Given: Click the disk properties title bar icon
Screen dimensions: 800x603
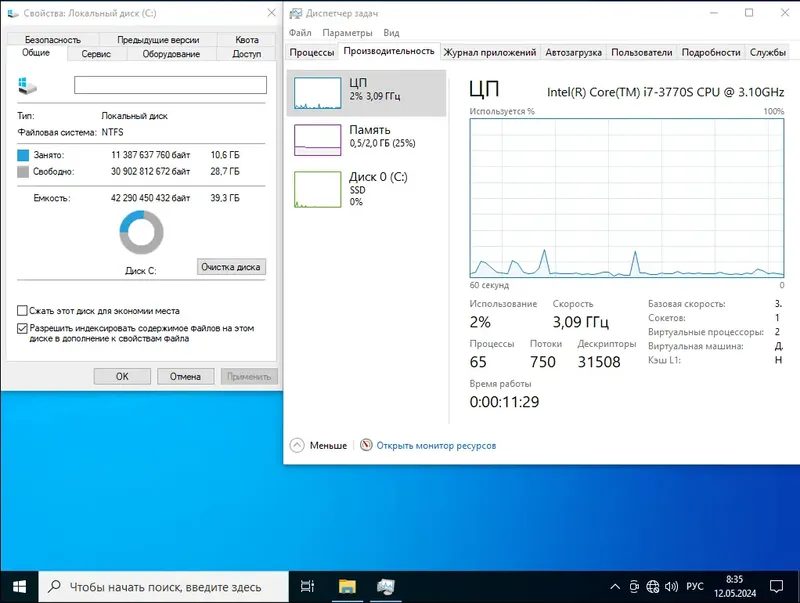Looking at the screenshot, I should point(13,13).
